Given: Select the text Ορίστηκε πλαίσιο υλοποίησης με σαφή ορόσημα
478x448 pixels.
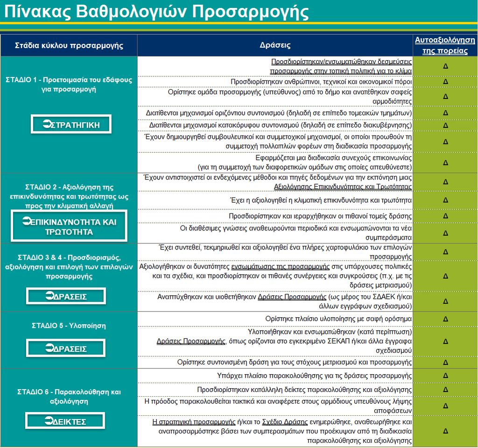Looking at the screenshot, I should click(338, 319).
